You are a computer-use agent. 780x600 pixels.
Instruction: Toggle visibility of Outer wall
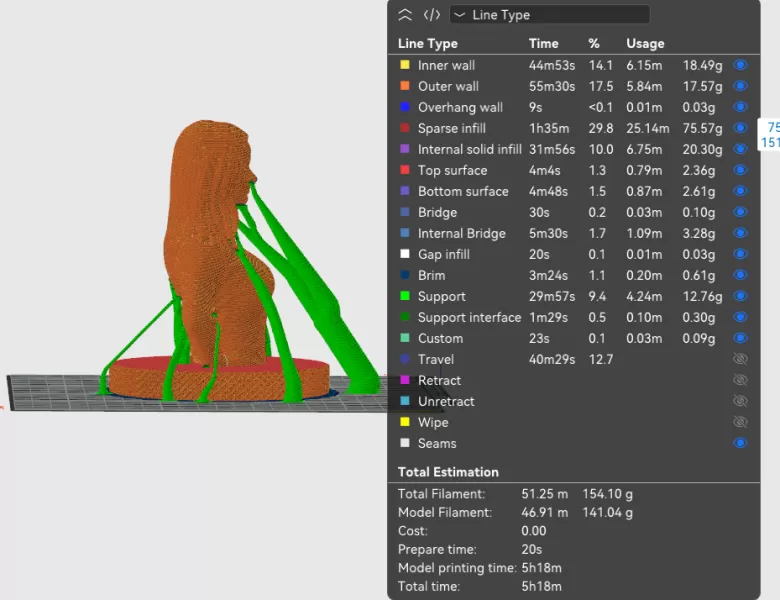pos(740,86)
